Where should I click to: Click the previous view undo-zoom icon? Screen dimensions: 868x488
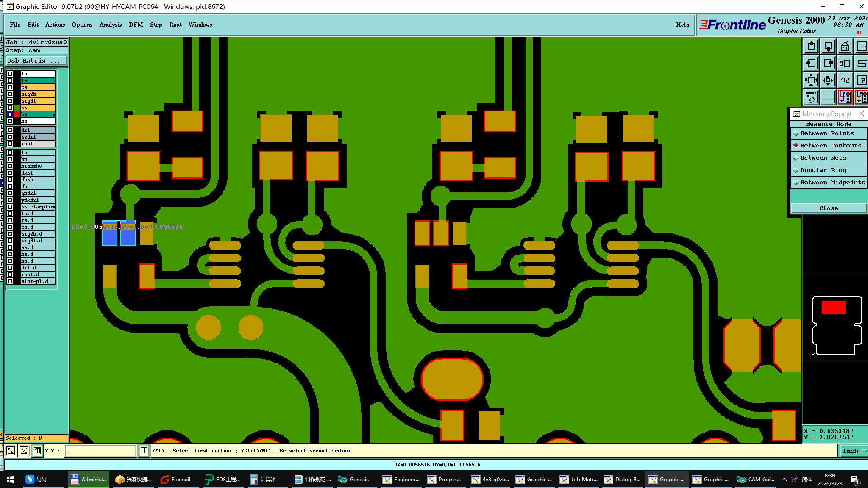click(845, 63)
